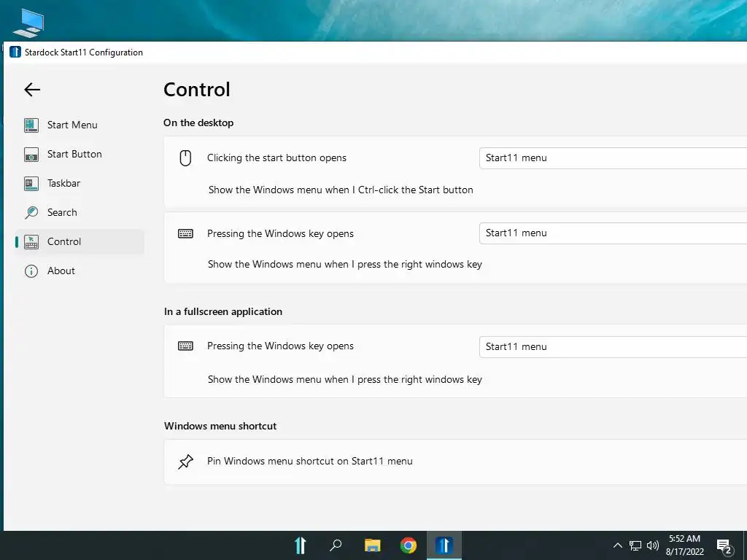The width and height of the screenshot is (747, 560).
Task: Open the About page
Action: point(80,271)
